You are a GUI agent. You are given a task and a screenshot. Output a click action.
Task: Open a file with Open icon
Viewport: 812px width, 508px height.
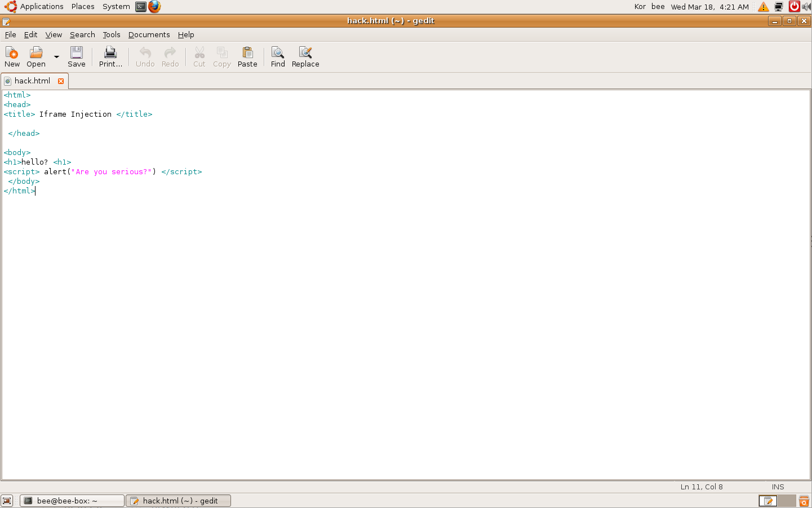pos(36,57)
